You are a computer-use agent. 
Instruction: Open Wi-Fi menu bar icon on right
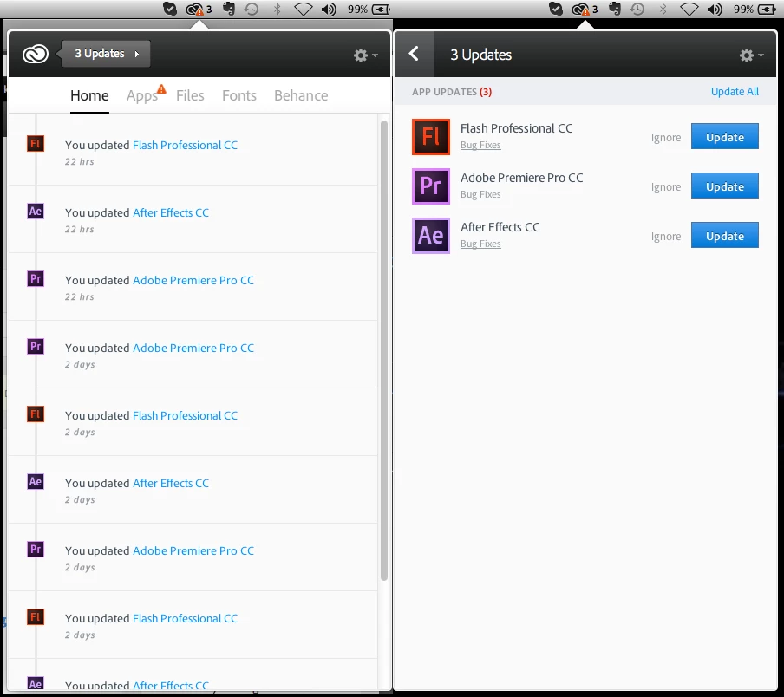(689, 9)
